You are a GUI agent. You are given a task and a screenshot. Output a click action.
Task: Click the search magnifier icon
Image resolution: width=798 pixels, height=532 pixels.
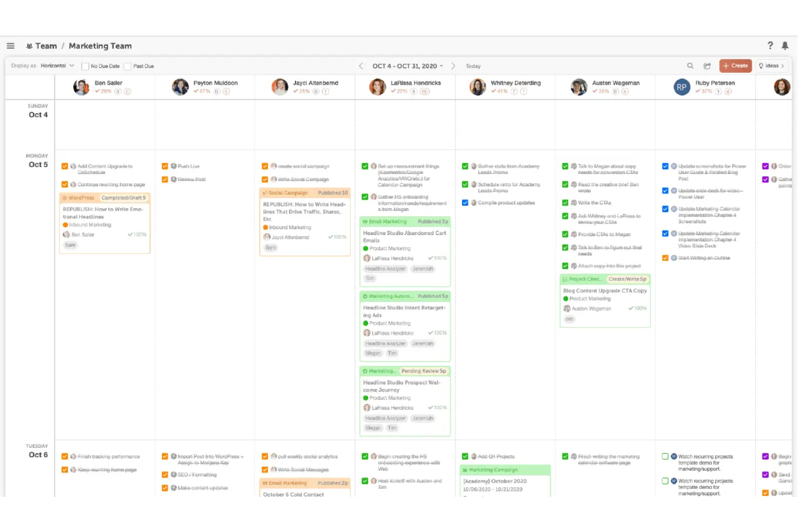[x=690, y=65]
